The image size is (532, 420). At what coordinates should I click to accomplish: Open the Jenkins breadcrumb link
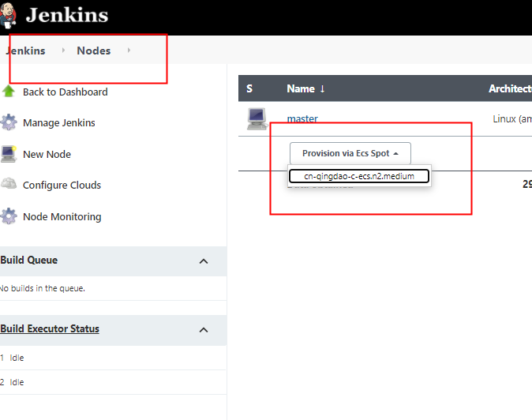click(x=25, y=51)
